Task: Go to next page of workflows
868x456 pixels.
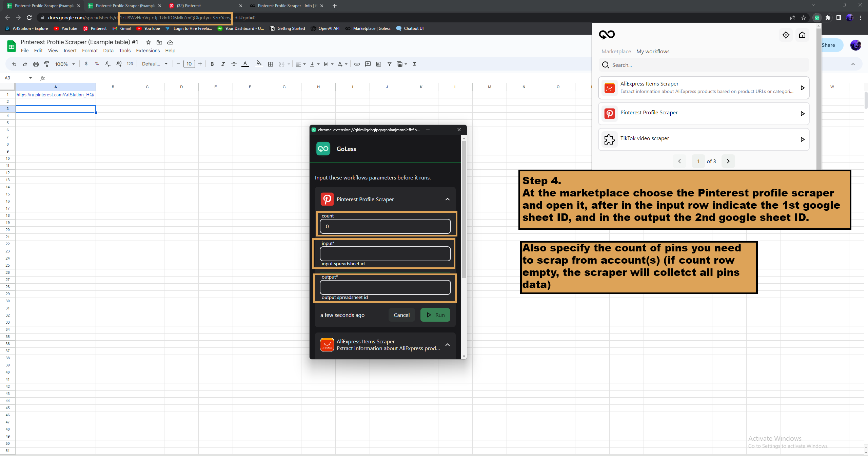Action: click(728, 161)
